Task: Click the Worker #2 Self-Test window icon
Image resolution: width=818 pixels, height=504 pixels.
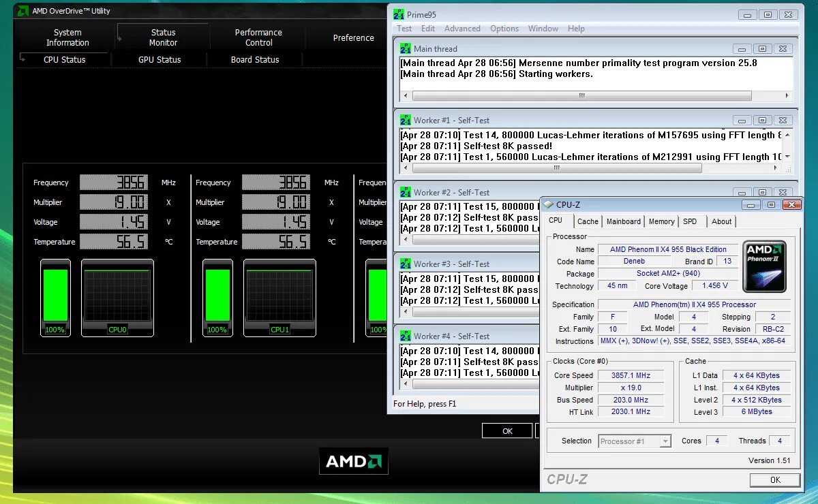Action: point(406,192)
